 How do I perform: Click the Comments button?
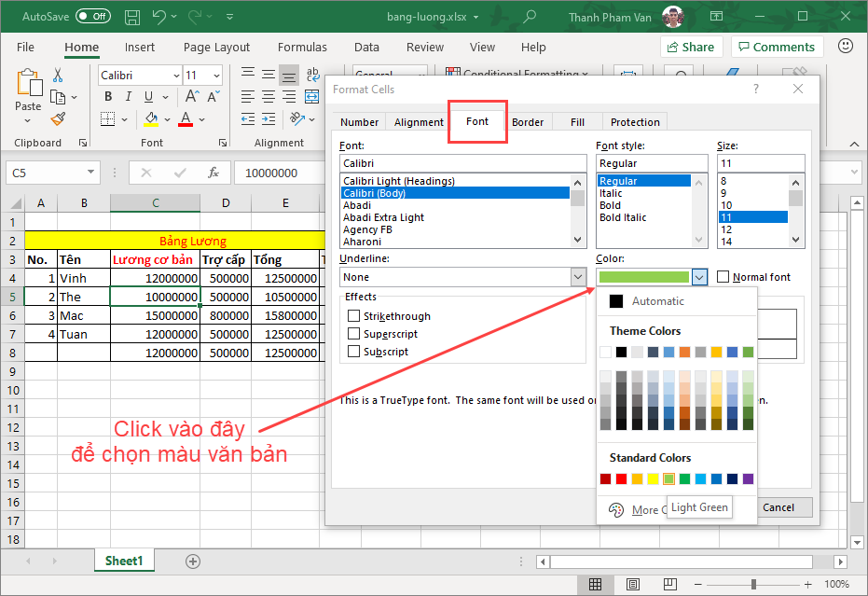778,47
